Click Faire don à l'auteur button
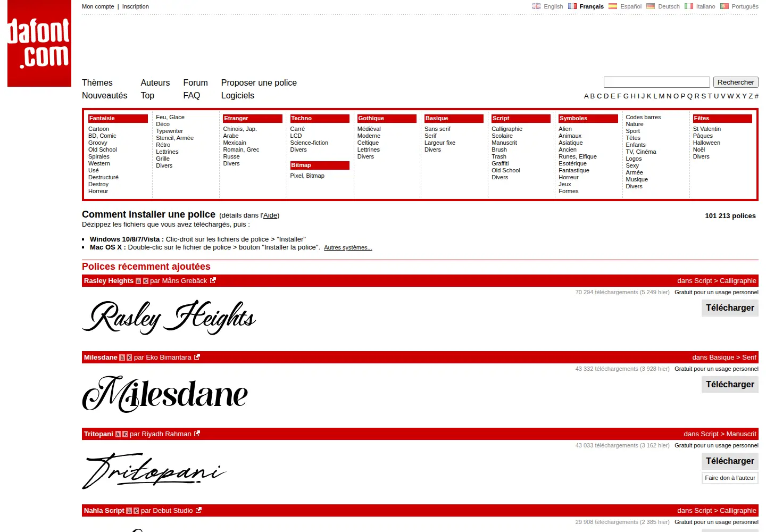 (730, 478)
